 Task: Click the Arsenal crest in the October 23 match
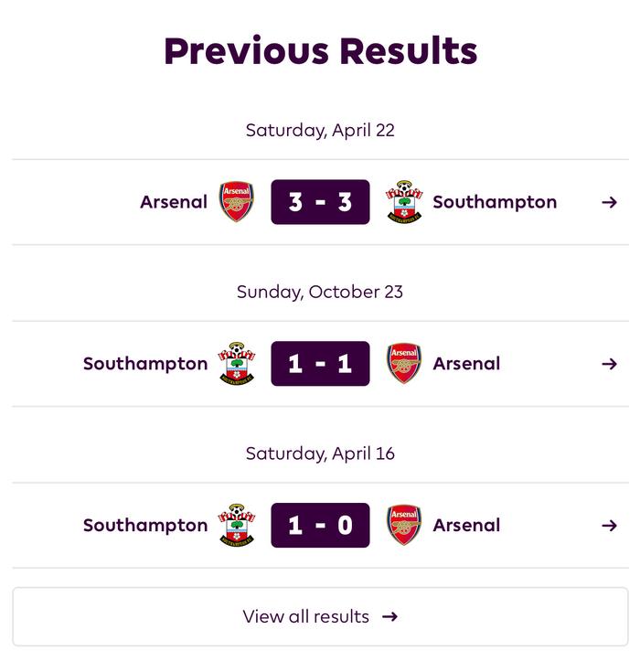pyautogui.click(x=404, y=364)
